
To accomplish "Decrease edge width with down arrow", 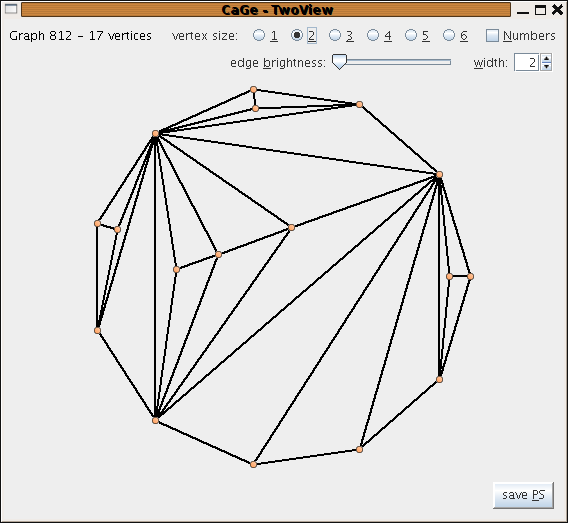I will pos(546,67).
